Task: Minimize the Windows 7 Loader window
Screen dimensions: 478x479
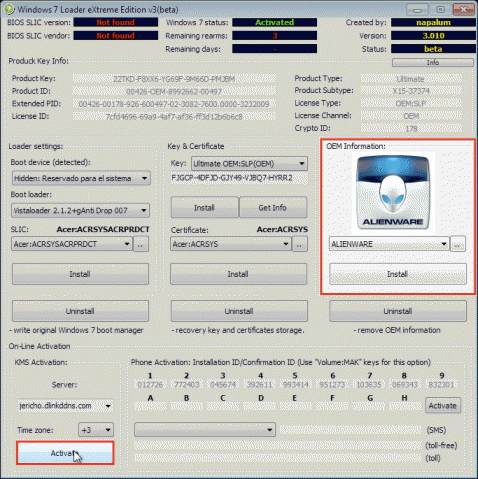Action: [417, 10]
